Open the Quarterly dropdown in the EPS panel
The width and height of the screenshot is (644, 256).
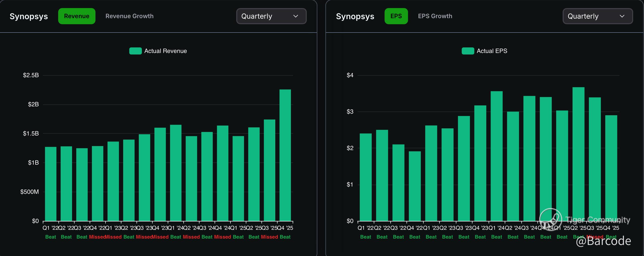pyautogui.click(x=598, y=16)
